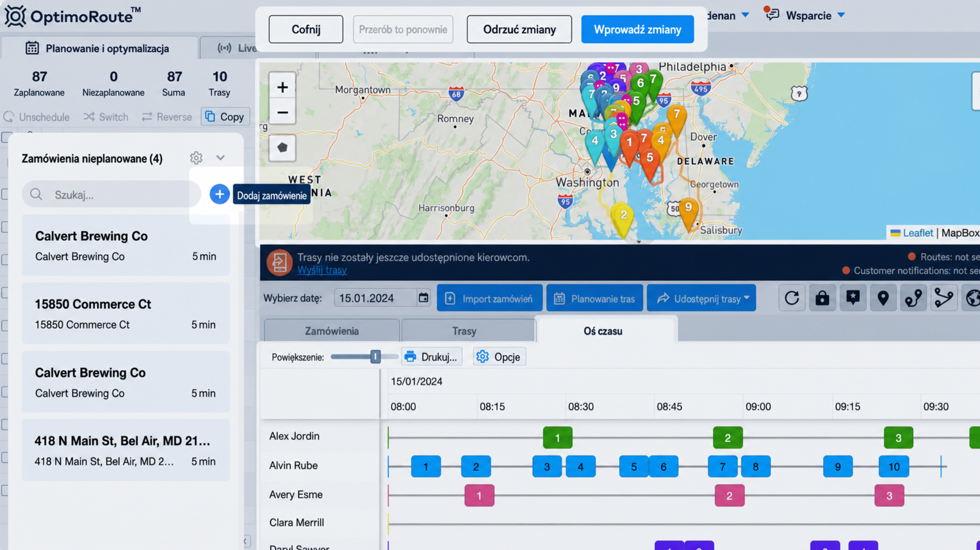Select the polygon draw tool on map
The width and height of the screenshot is (980, 550).
282,148
